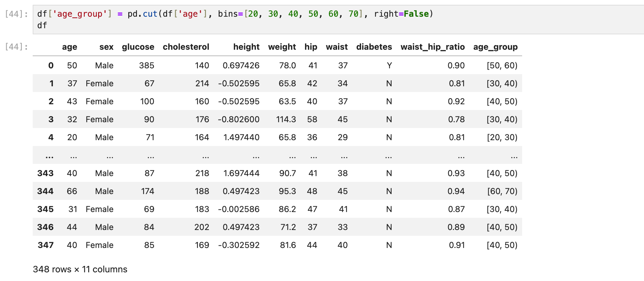Viewport: 644px width, 281px height.
Task: Click glucose value 174 in row 344
Action: pyautogui.click(x=148, y=191)
